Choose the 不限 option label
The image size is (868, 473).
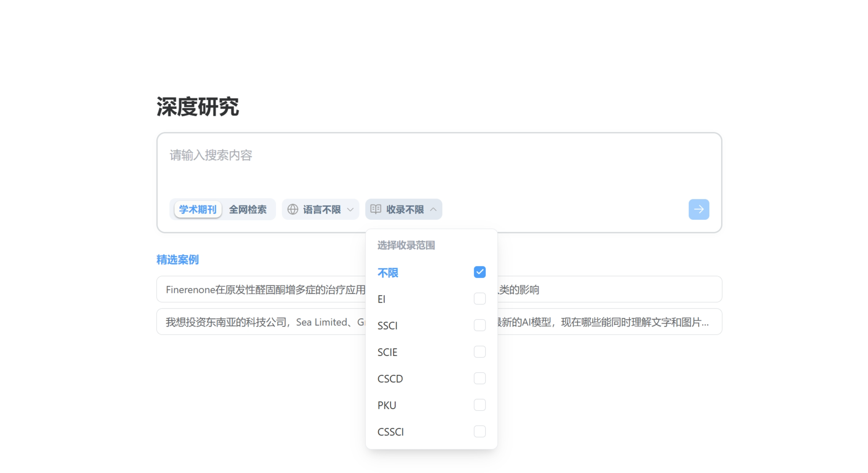click(388, 273)
